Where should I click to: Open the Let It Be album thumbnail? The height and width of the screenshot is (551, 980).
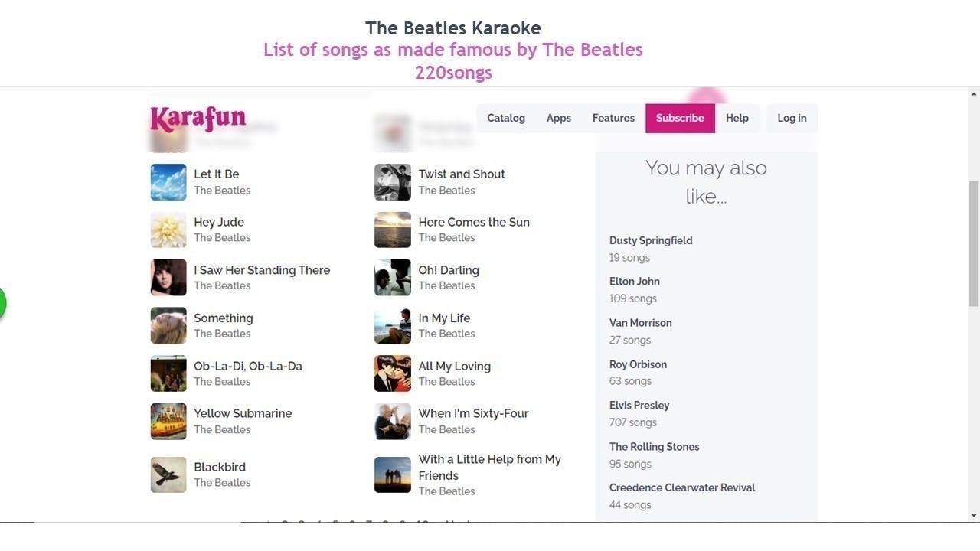click(x=168, y=182)
